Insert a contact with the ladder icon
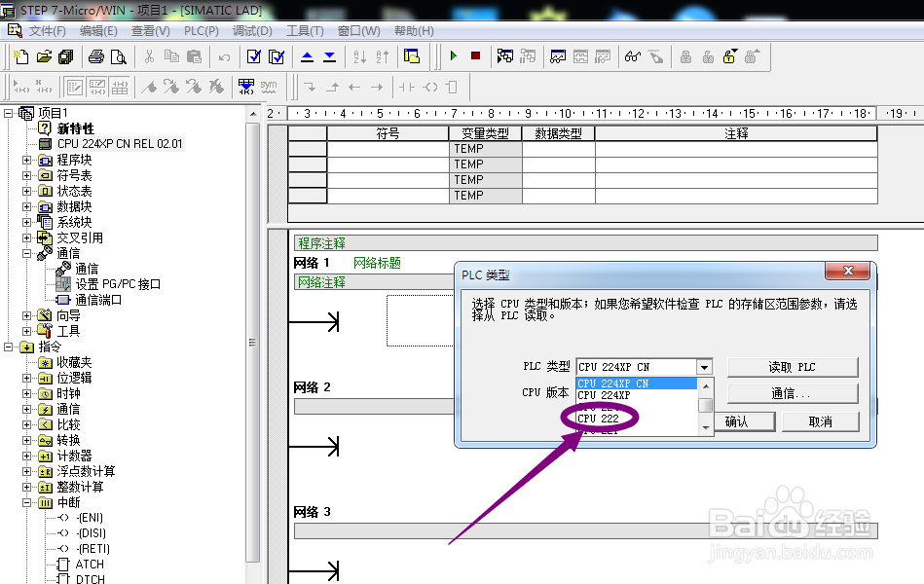The image size is (924, 584). (407, 88)
